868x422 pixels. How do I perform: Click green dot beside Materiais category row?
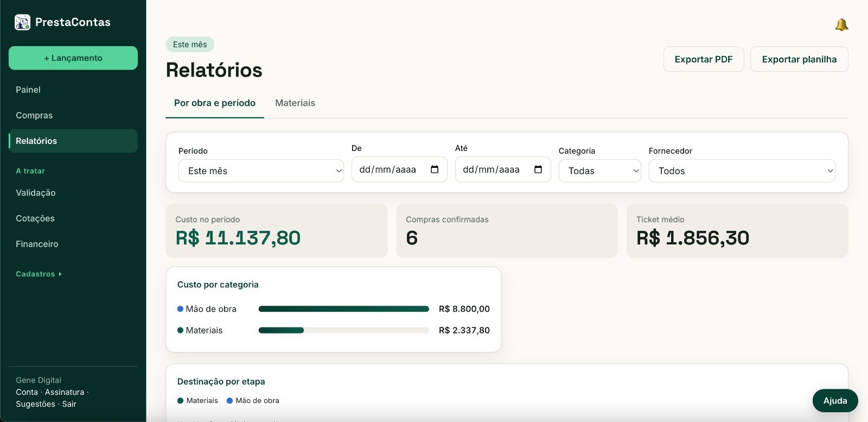pos(180,330)
